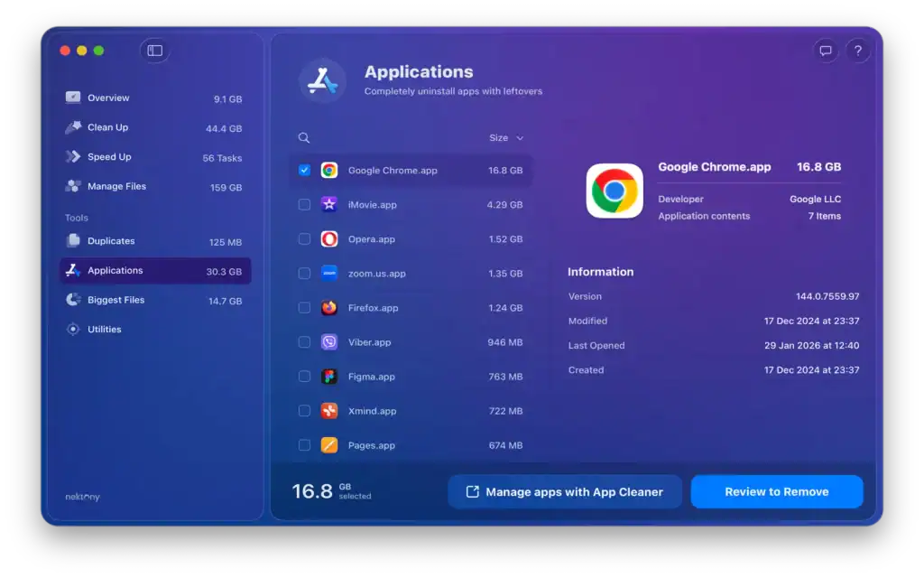The width and height of the screenshot is (924, 578).
Task: Click the 7 Items application contents value
Action: [x=825, y=216]
